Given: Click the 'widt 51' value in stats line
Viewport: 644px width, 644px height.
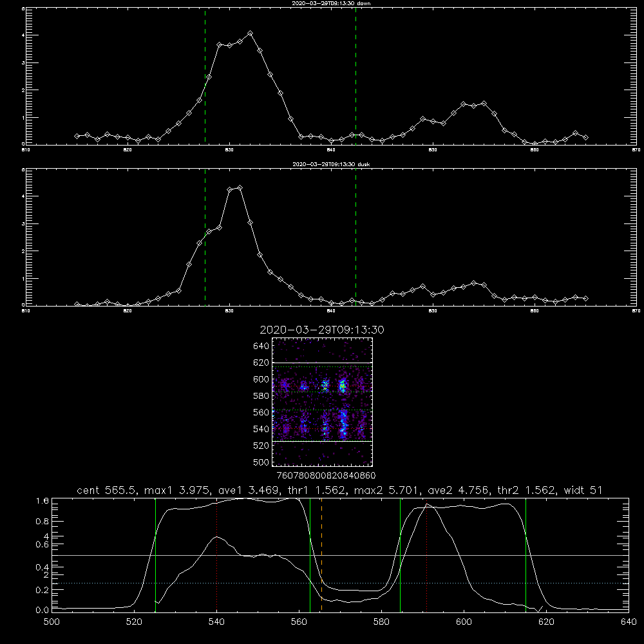Looking at the screenshot, I should 583,490.
